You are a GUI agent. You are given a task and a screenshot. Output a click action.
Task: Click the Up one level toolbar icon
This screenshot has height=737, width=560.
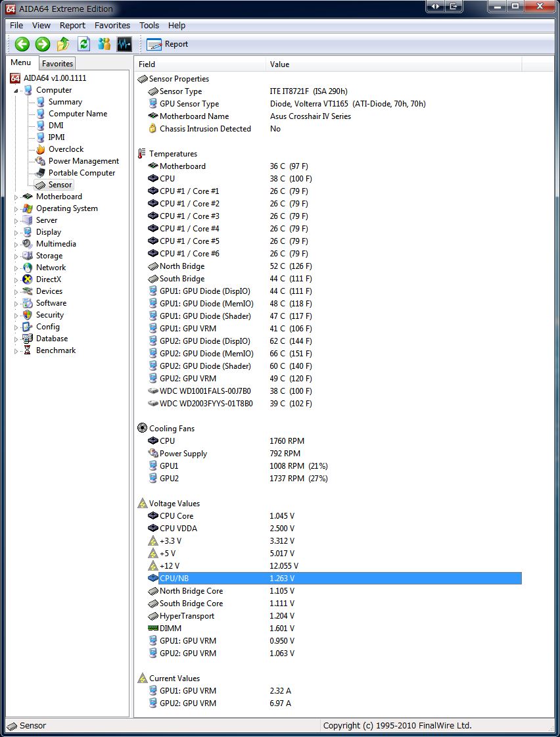63,44
